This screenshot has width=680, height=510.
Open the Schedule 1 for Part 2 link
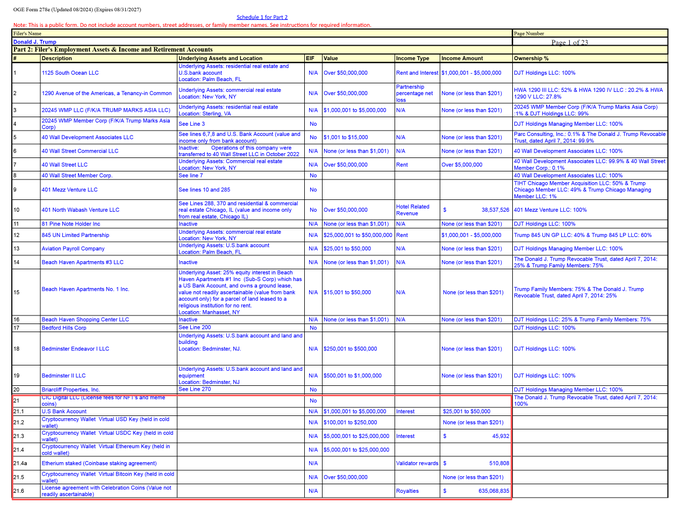(262, 17)
